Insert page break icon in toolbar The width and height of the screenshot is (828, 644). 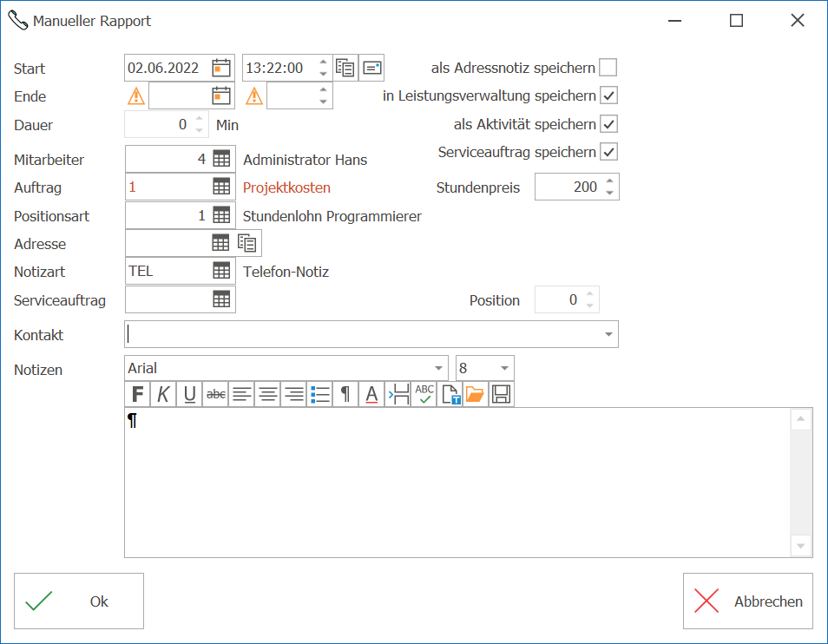click(398, 394)
